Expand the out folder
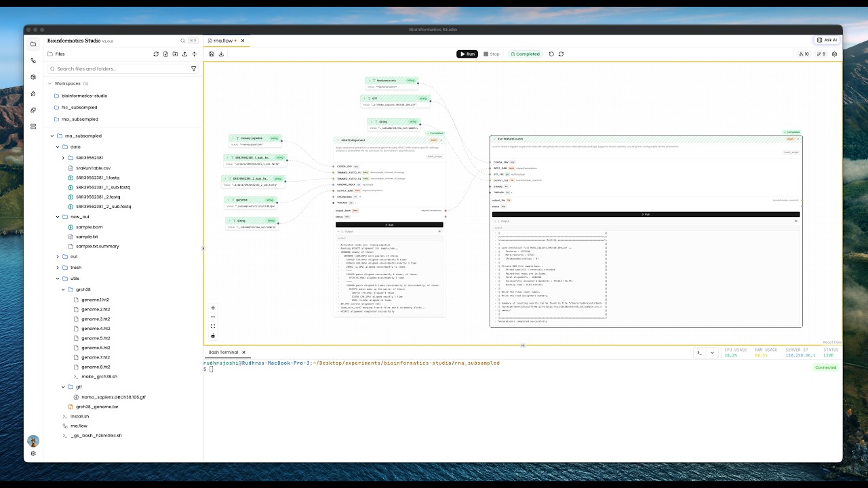The width and height of the screenshot is (868, 488). pyautogui.click(x=58, y=257)
